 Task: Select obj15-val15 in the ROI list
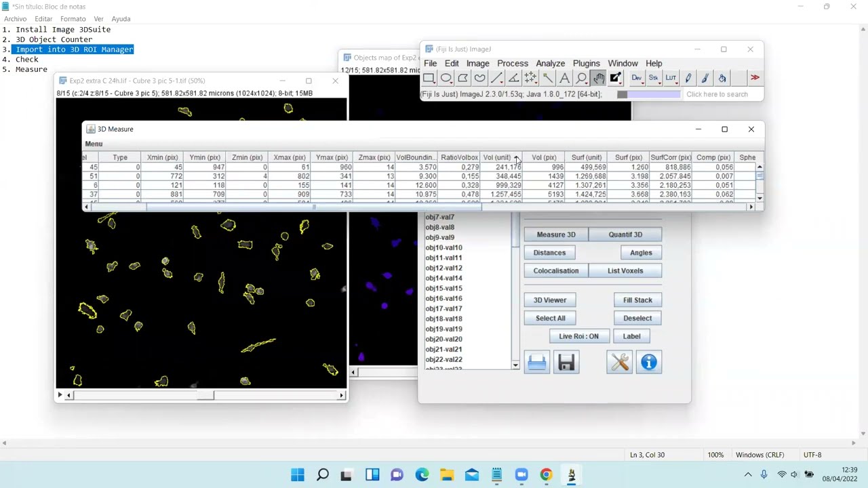(x=443, y=288)
